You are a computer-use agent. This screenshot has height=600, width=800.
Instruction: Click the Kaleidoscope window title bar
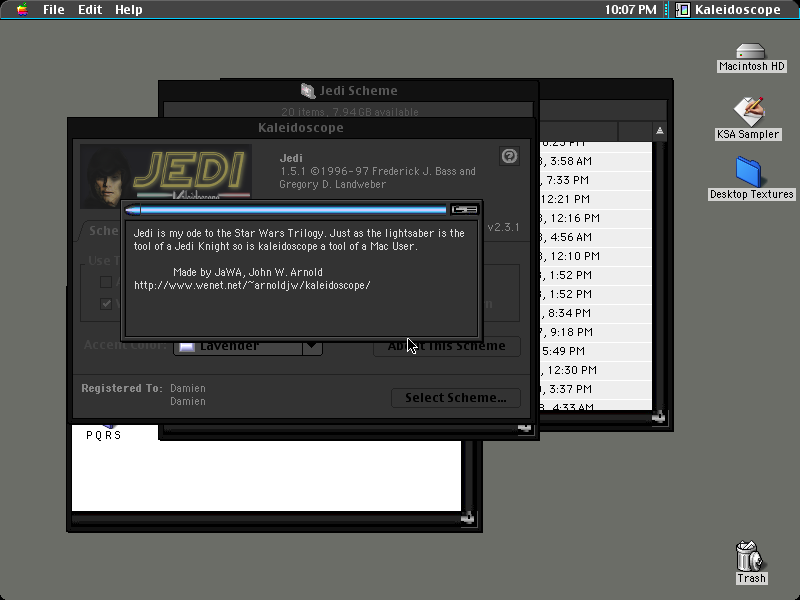(301, 128)
